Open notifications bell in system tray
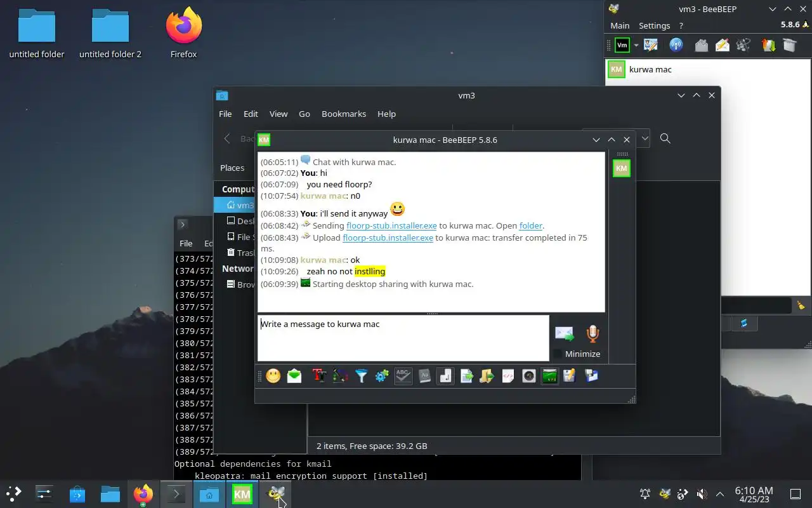812x508 pixels. coord(645,494)
